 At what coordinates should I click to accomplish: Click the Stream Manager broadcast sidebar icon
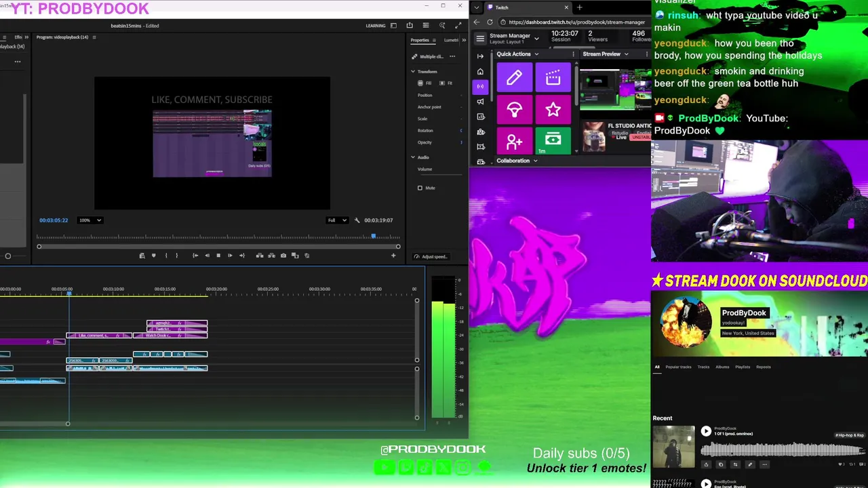481,86
